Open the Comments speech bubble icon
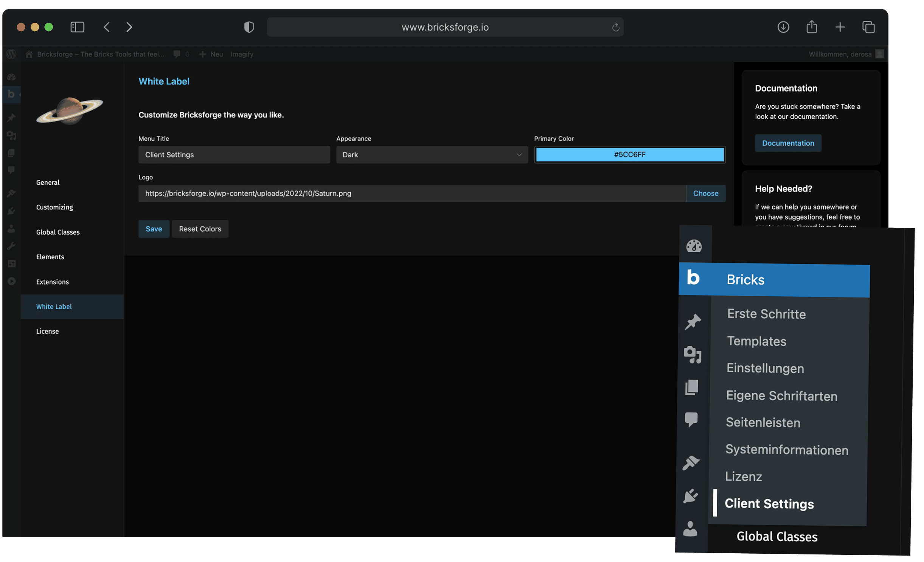The image size is (924, 562). coord(11,170)
